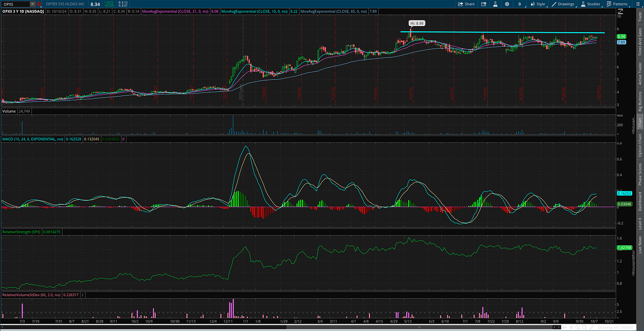This screenshot has height=331, width=644.
Task: Click the MovAvgExponential (CLOSE, 65, 0, no) label
Action: pos(334,11)
